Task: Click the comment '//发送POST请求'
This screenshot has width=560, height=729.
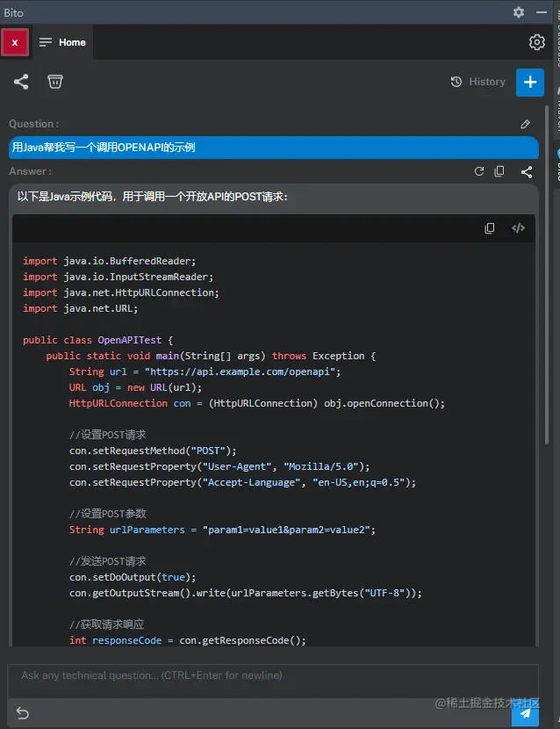Action: [108, 561]
